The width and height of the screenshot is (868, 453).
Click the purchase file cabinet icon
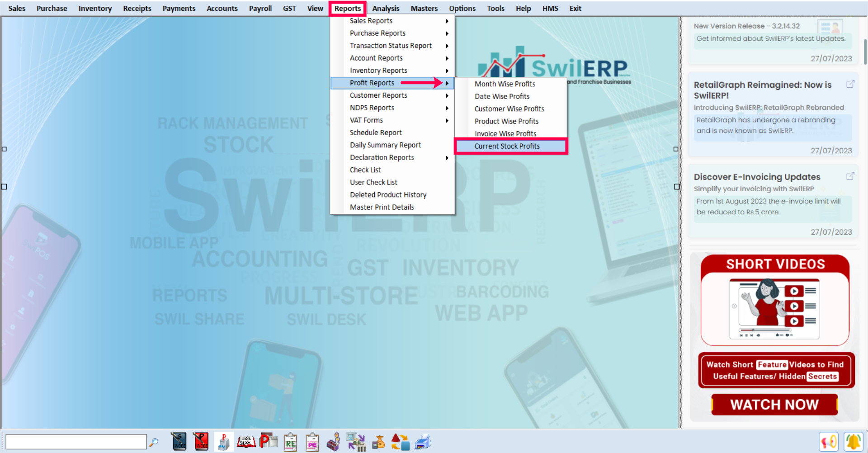click(224, 442)
